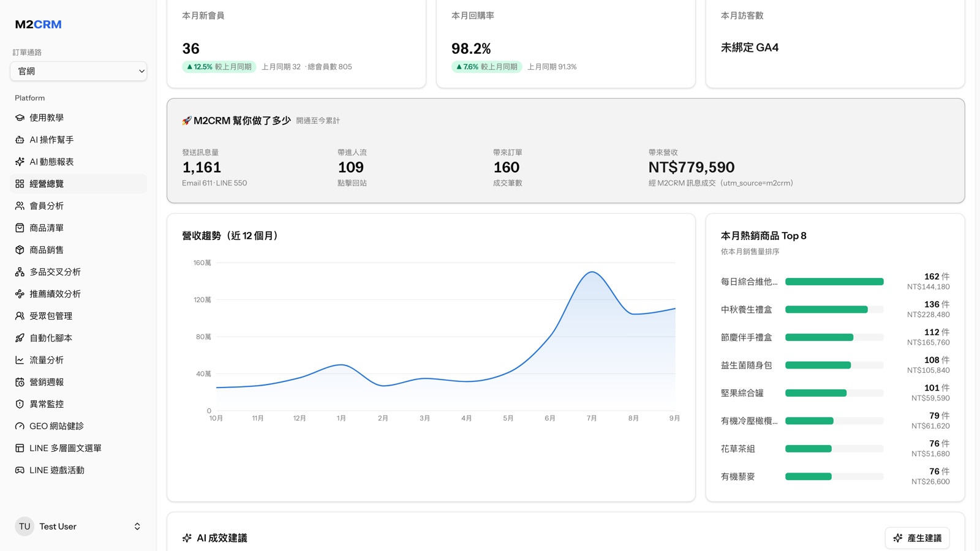Click the 12.5% 較上月同期 growth badge
This screenshot has height=551, width=980.
[219, 67]
